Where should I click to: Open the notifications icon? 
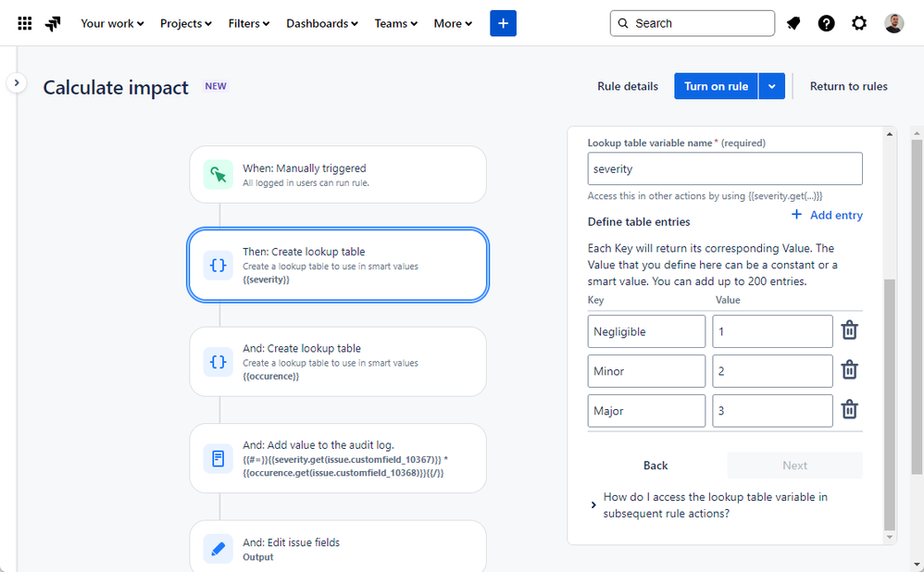click(793, 23)
